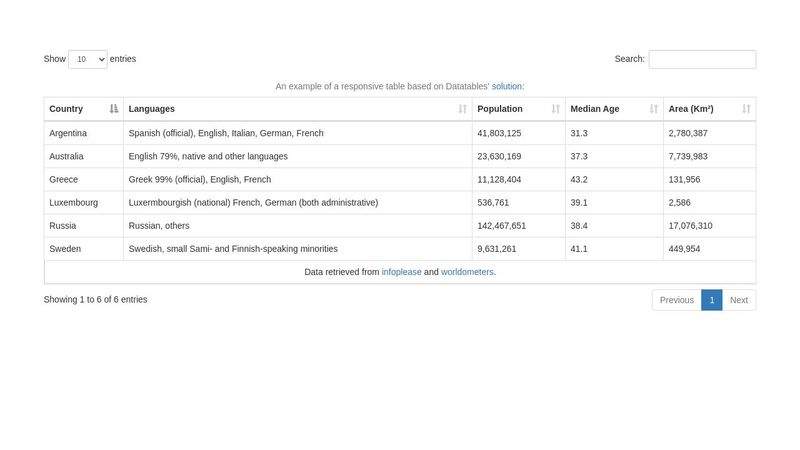Open the Datatables solution link
This screenshot has height=450, width=800.
coord(507,86)
